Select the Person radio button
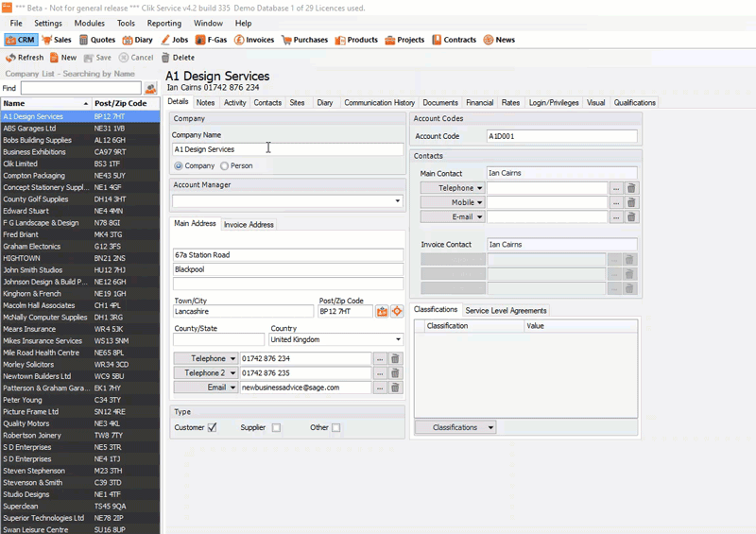 (224, 166)
